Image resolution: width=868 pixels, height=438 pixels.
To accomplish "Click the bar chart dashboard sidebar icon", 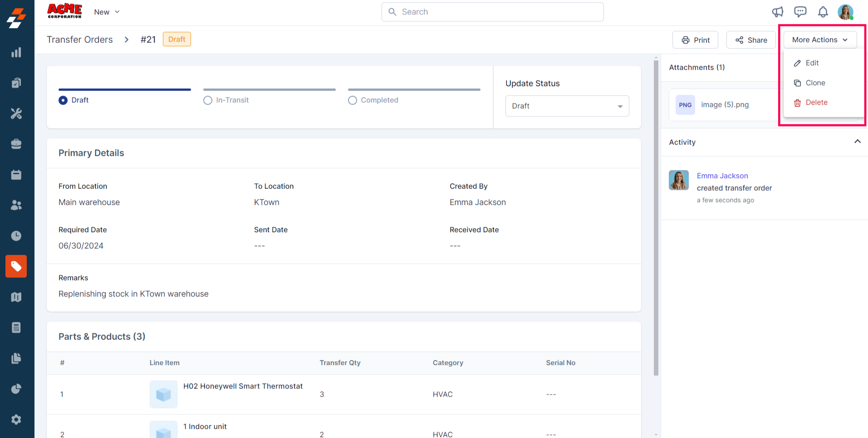I will click(x=16, y=53).
